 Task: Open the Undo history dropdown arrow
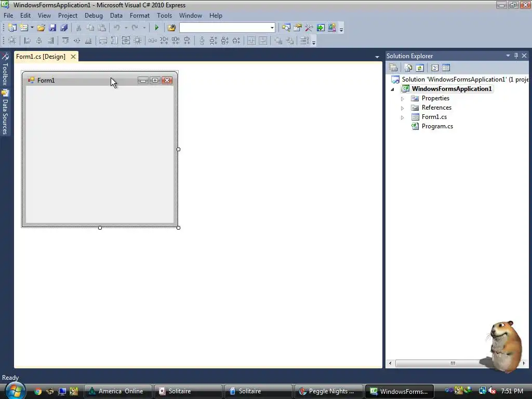tap(126, 28)
